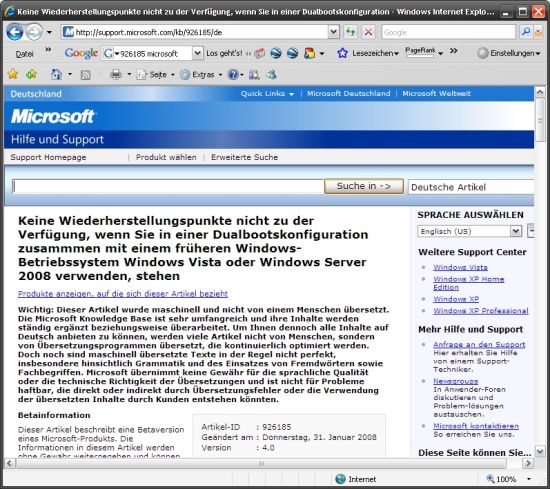550x489 pixels.
Task: Click the red Stop loading icon
Action: point(368,32)
